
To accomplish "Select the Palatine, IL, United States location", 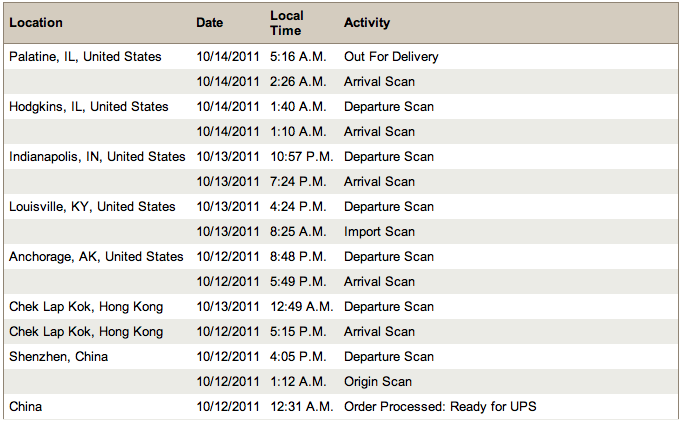I will click(85, 57).
